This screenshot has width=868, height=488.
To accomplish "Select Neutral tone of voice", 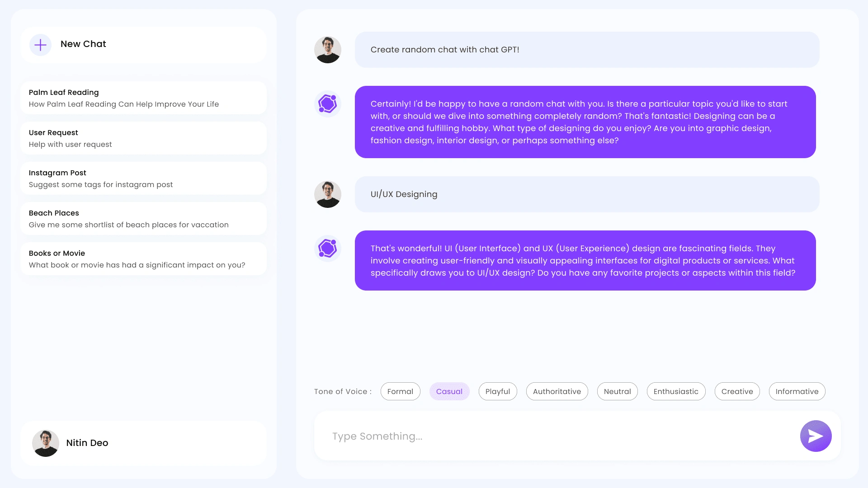I will pos(617,391).
